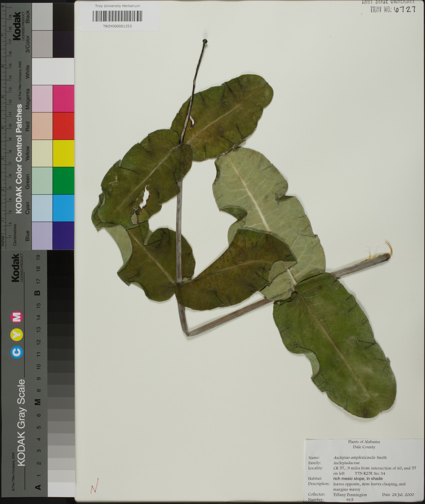This screenshot has width=425, height=504.
Task: Click the date '28 Jul. 2000'
Action: point(403,495)
